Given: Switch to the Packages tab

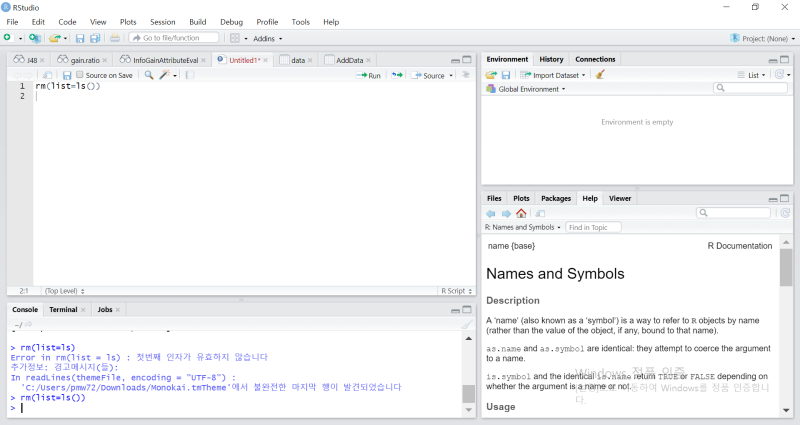Looking at the screenshot, I should coord(555,198).
